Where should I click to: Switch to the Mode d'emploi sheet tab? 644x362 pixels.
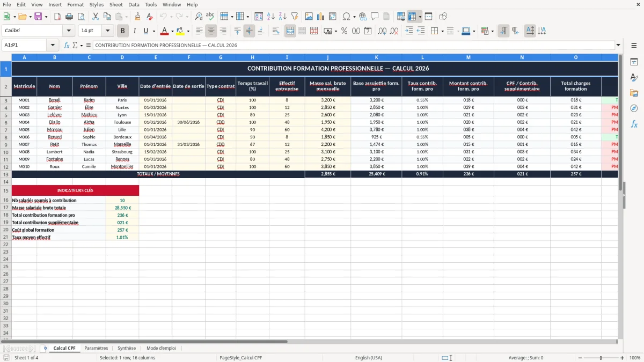tap(161, 348)
